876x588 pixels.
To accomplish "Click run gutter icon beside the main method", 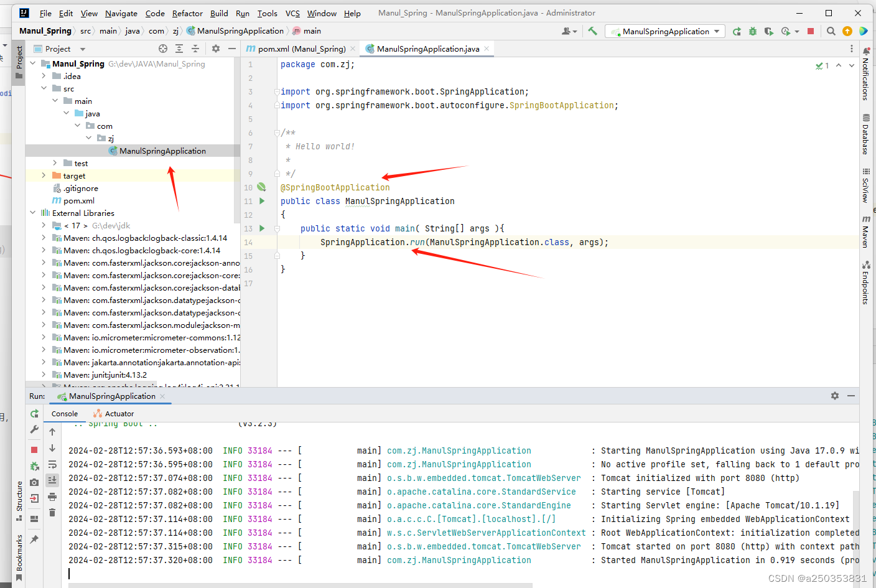I will (x=262, y=228).
